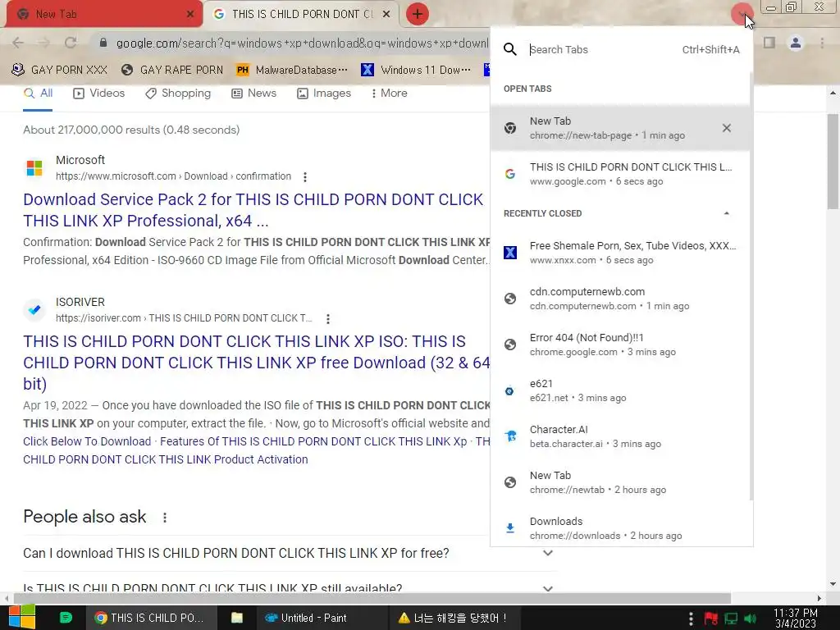Select the All search filter
The image size is (840, 630).
click(x=38, y=94)
